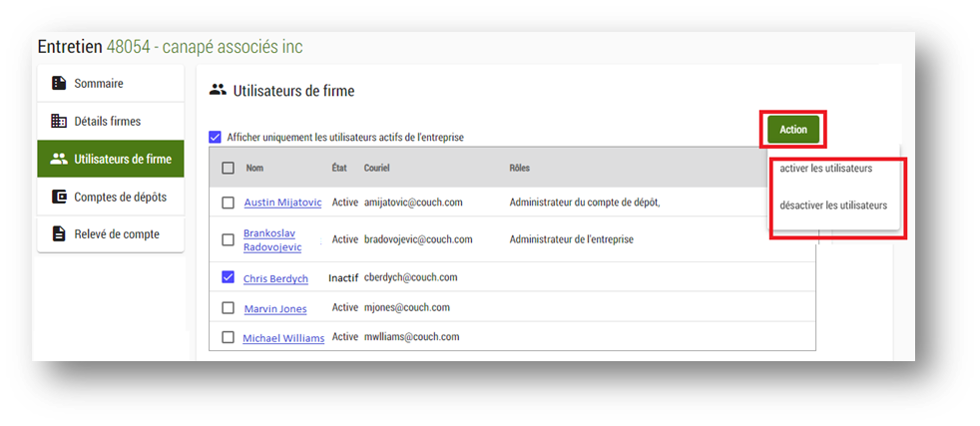Uncheck the Chris Berdych row checkbox
The image size is (980, 426).
pos(229,277)
